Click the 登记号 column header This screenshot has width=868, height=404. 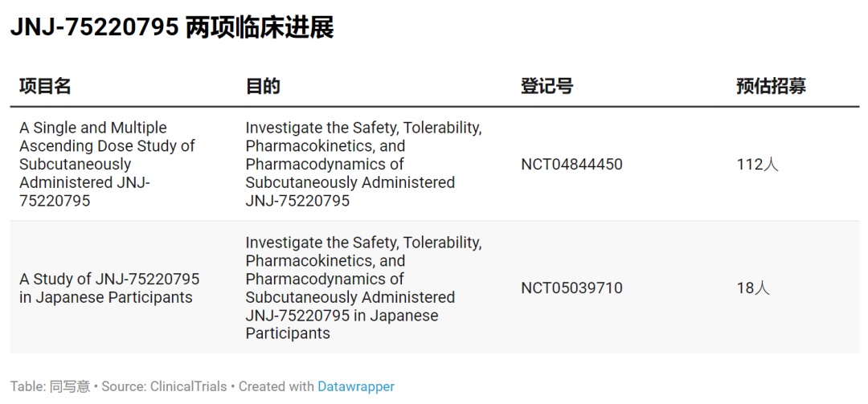547,87
